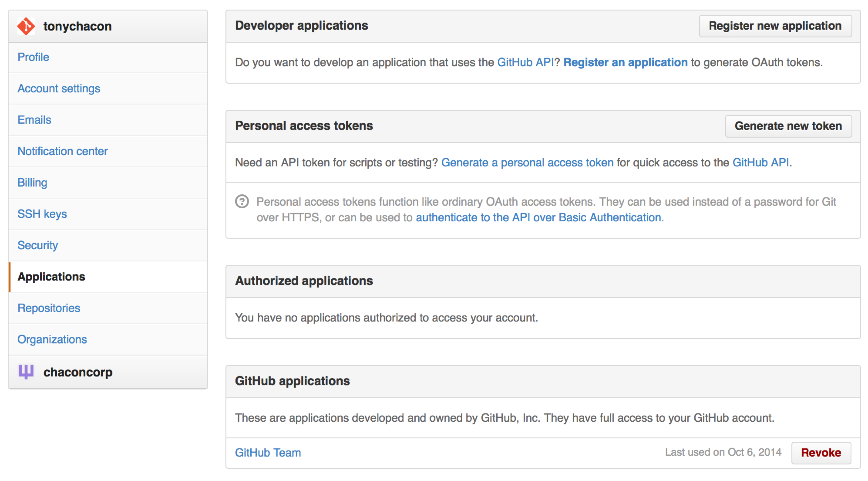868x481 pixels.
Task: Click the tonychacon Git avatar icon
Action: click(x=26, y=26)
